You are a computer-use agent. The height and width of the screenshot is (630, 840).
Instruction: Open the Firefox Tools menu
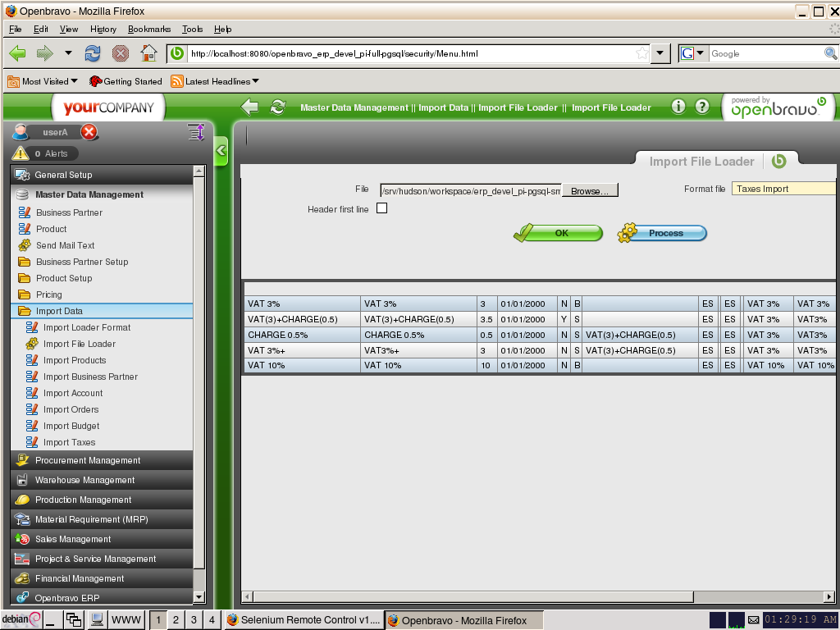192,29
